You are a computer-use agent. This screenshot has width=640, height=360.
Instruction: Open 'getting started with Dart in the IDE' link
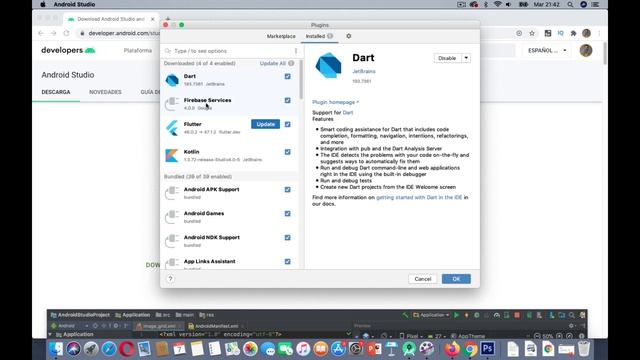click(x=419, y=197)
